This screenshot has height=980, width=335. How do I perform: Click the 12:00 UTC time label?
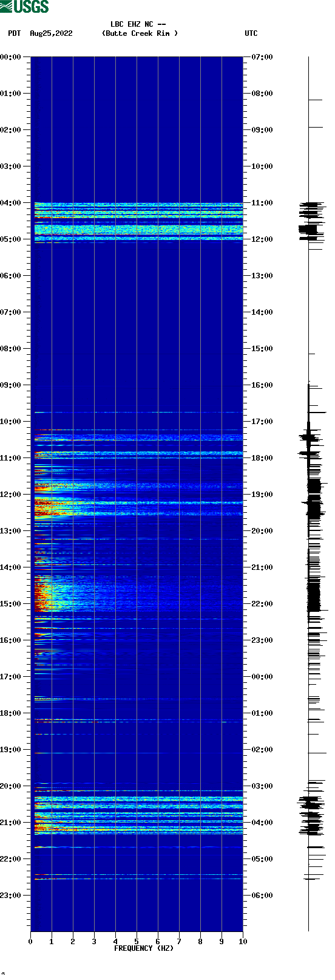tap(262, 239)
